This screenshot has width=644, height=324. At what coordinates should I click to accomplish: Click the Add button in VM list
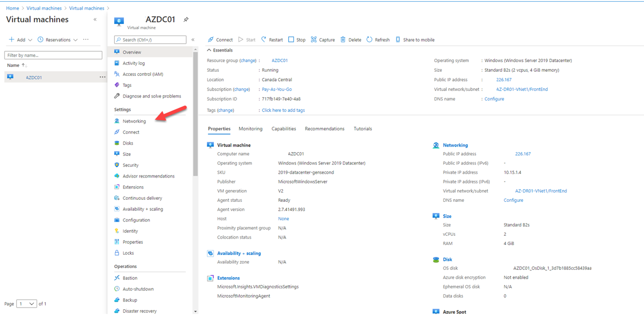coord(17,40)
